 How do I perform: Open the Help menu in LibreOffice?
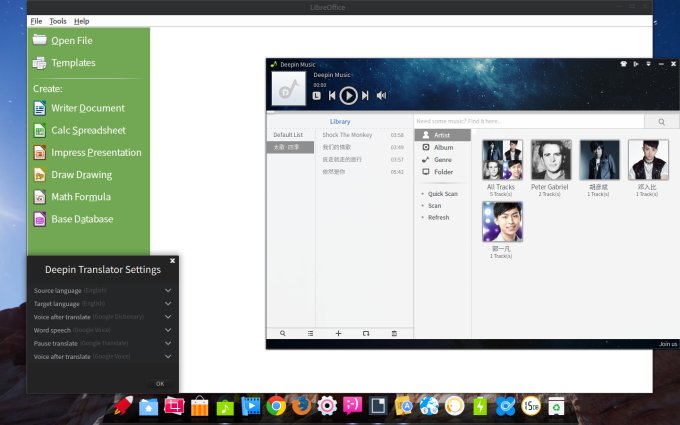click(82, 21)
